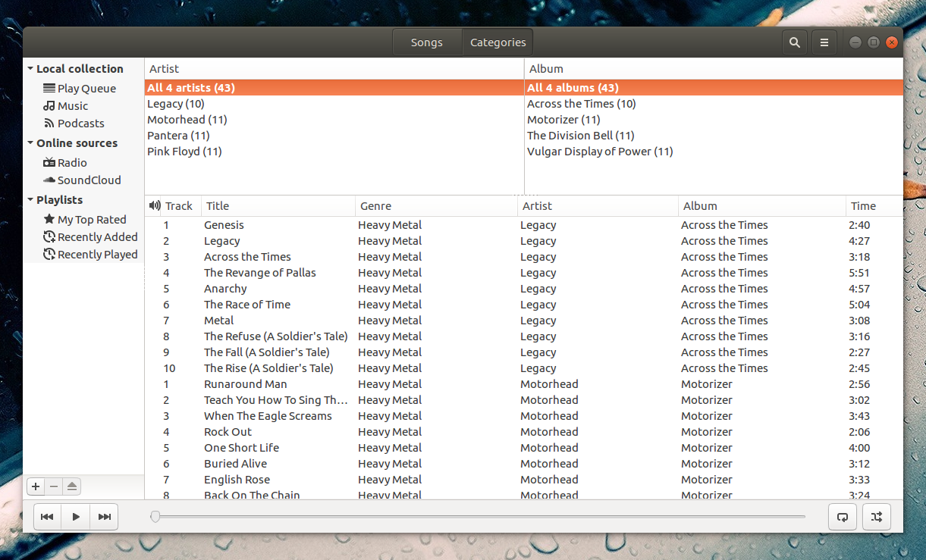The height and width of the screenshot is (560, 926).
Task: Click the 5:51 time cell
Action: pyautogui.click(x=859, y=273)
